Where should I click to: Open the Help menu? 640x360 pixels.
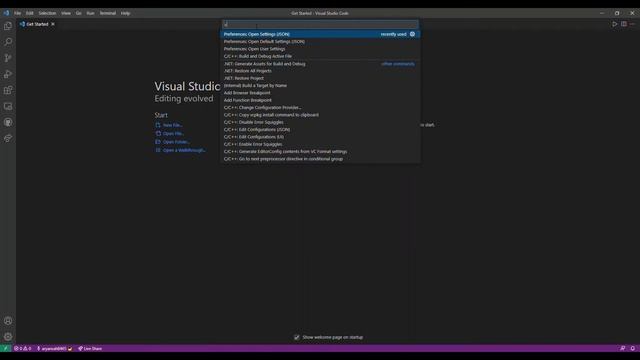(x=125, y=13)
